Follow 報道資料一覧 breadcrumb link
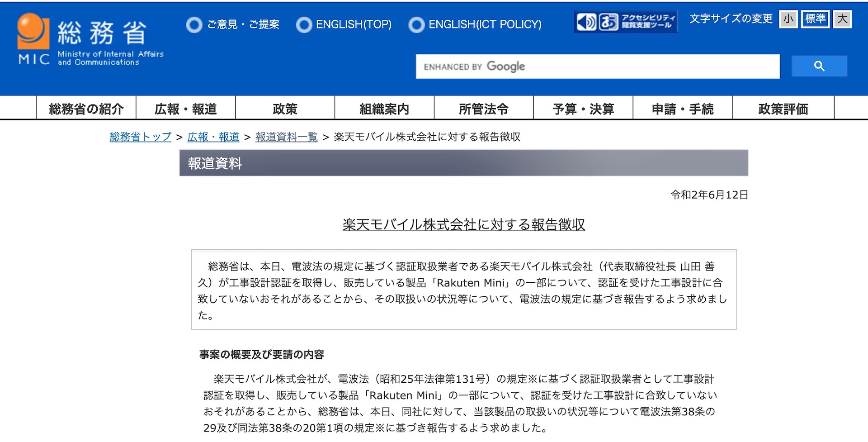868x442 pixels. [287, 137]
